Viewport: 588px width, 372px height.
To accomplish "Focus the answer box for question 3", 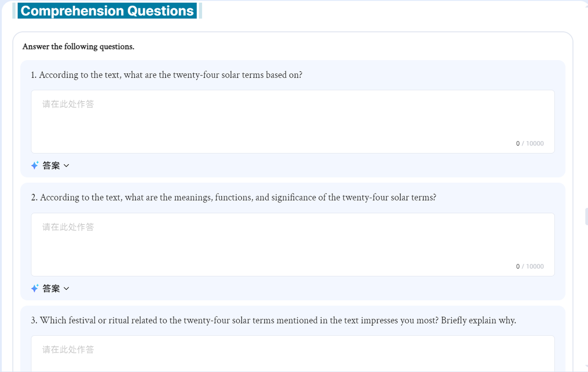I will [x=293, y=354].
